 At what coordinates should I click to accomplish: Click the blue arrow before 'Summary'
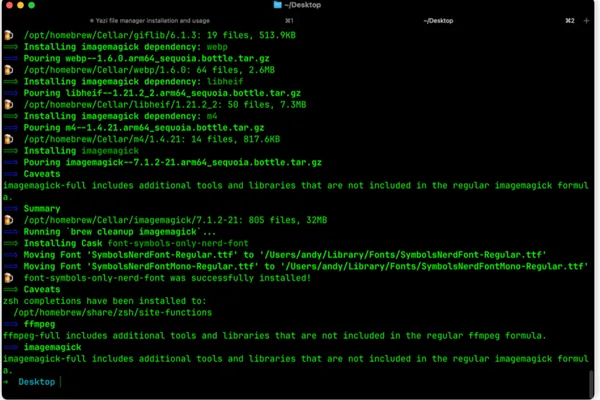click(11, 209)
